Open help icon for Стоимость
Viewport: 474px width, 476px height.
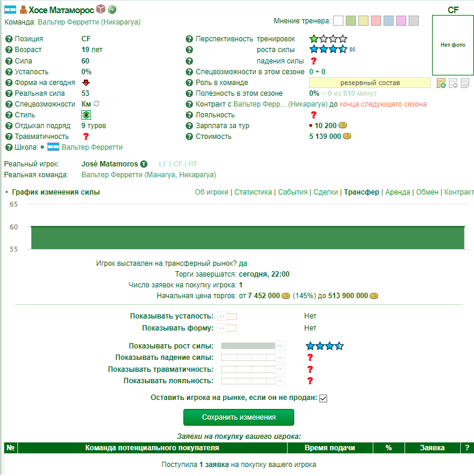point(189,137)
